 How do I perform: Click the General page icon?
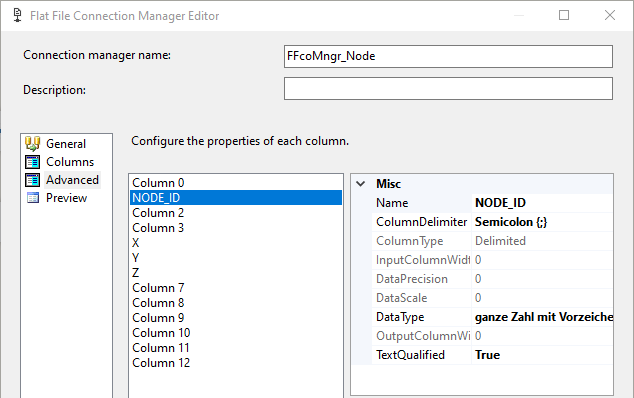(x=32, y=144)
